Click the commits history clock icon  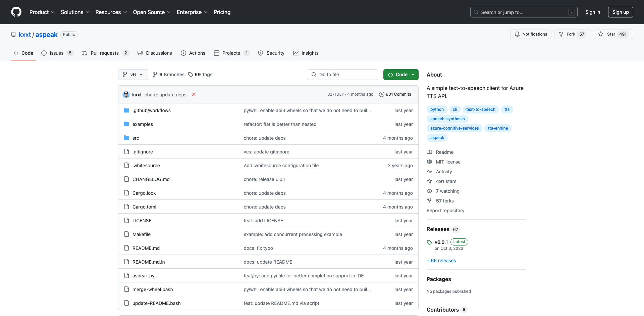(381, 94)
